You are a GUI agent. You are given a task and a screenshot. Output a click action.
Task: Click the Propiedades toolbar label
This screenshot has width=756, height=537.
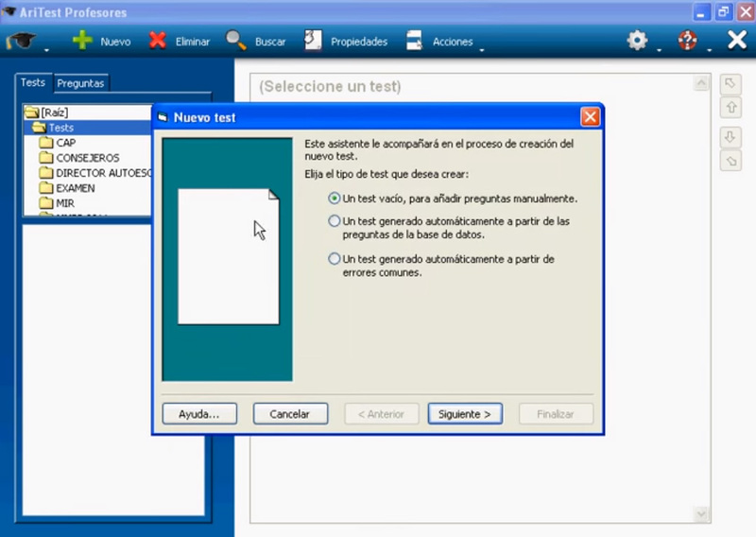pos(359,42)
